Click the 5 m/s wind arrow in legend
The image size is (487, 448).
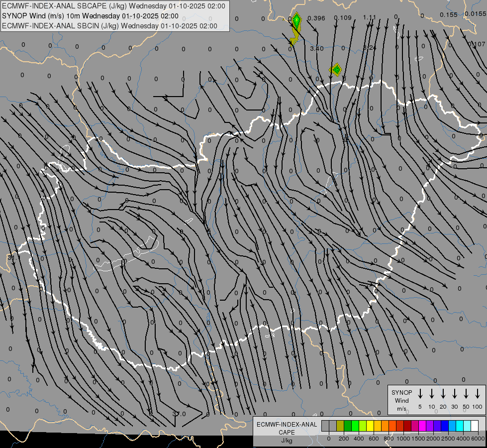(x=420, y=393)
